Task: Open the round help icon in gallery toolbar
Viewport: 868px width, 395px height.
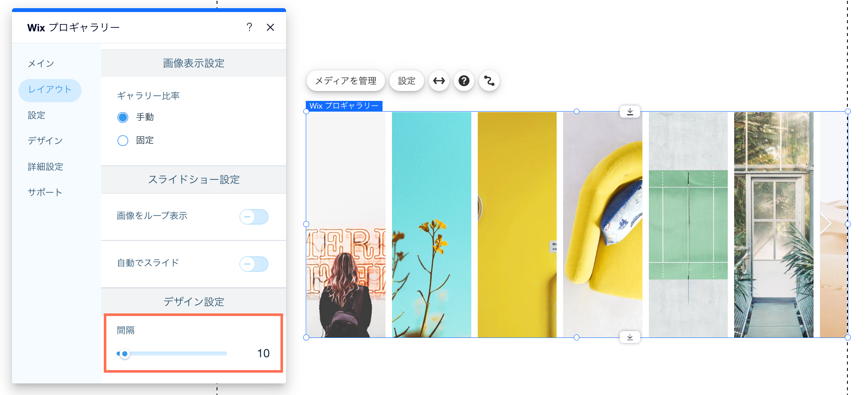Action: point(464,81)
